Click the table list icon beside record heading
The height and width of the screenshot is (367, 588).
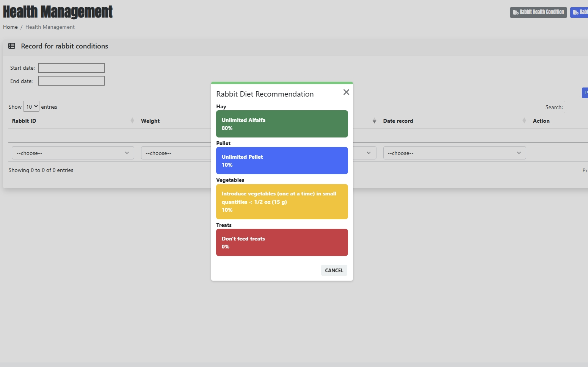click(x=12, y=46)
